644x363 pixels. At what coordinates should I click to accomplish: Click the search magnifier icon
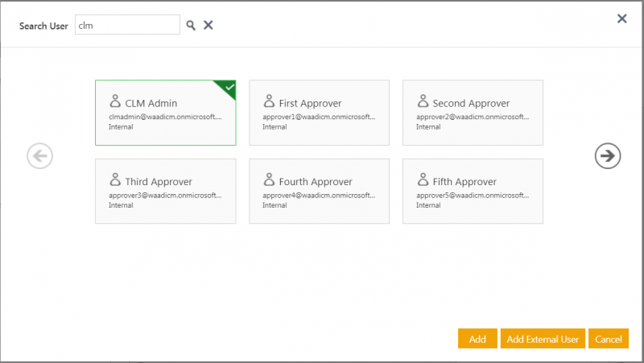(x=191, y=25)
